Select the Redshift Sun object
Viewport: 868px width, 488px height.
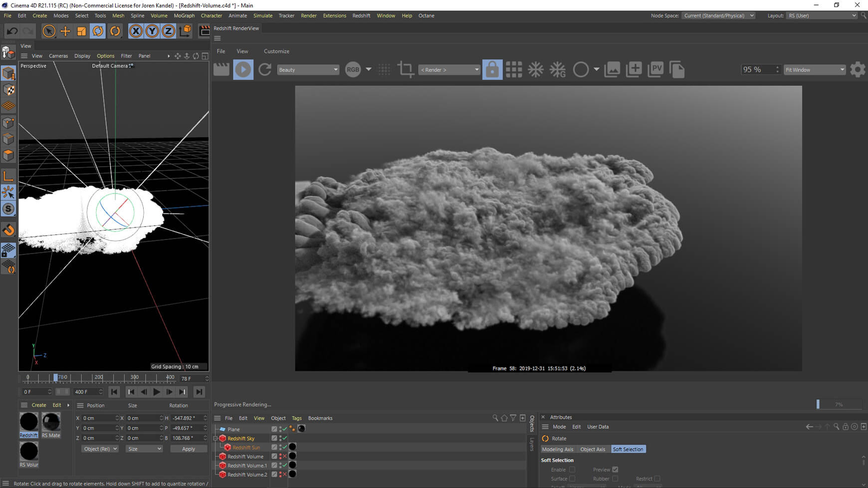point(246,448)
